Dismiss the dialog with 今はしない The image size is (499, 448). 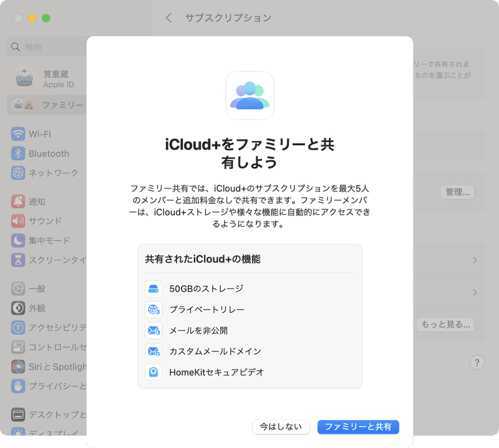coord(281,427)
